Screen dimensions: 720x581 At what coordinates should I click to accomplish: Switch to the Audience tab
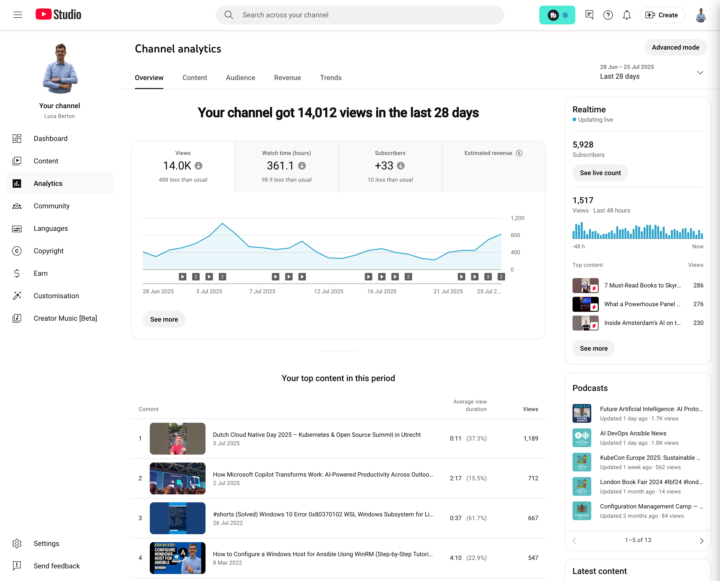point(240,78)
